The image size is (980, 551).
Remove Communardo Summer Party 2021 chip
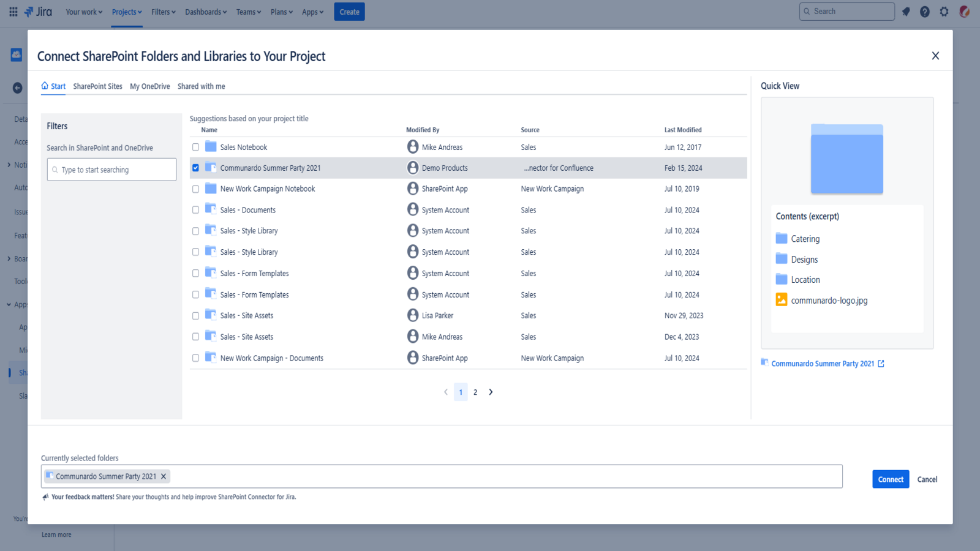tap(164, 476)
